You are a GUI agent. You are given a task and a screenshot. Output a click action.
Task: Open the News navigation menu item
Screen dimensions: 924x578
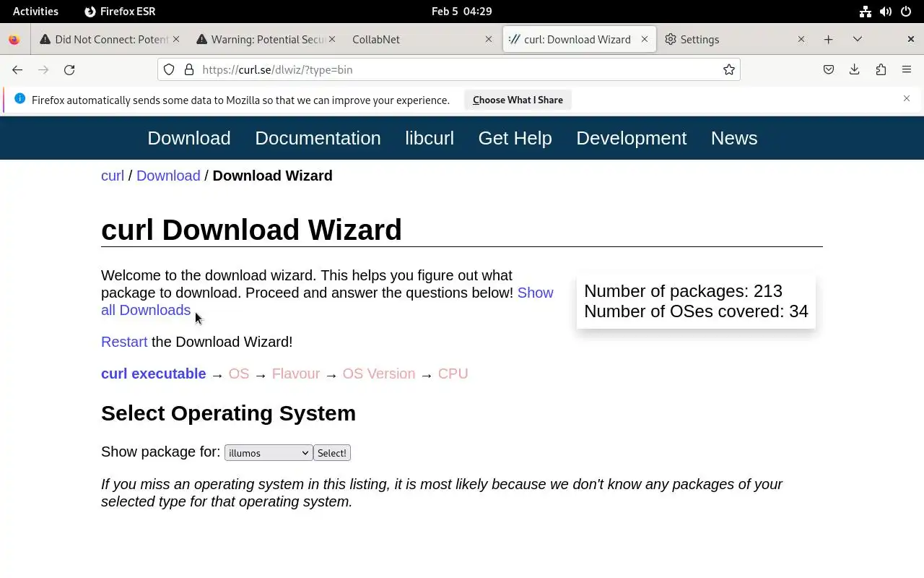[x=734, y=138]
